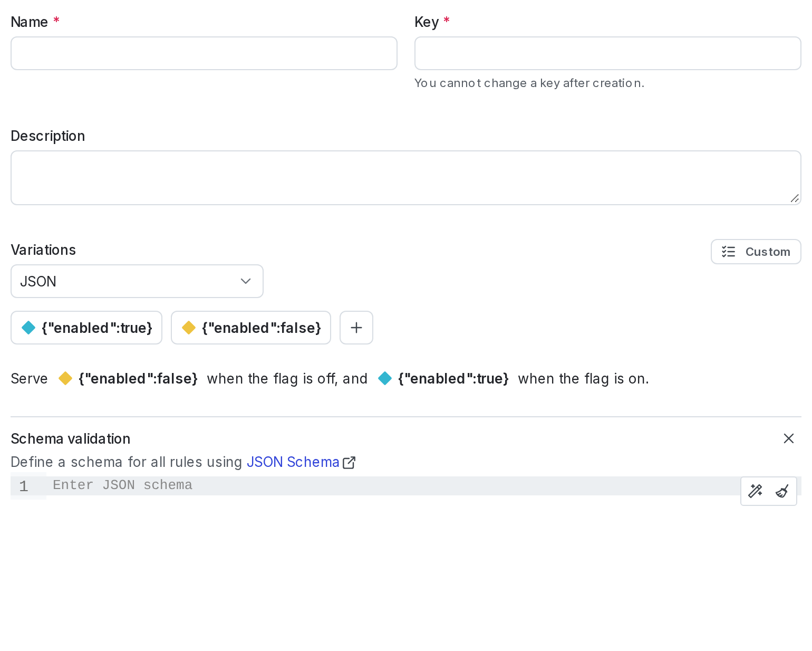Click the external link icon beside JSON Schema
The width and height of the screenshot is (812, 651).
(x=349, y=463)
